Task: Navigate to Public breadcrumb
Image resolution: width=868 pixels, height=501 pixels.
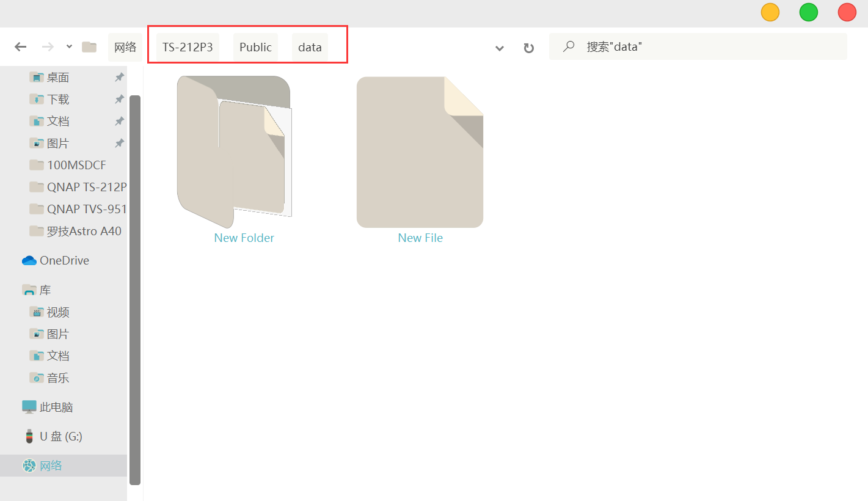Action: (x=255, y=47)
